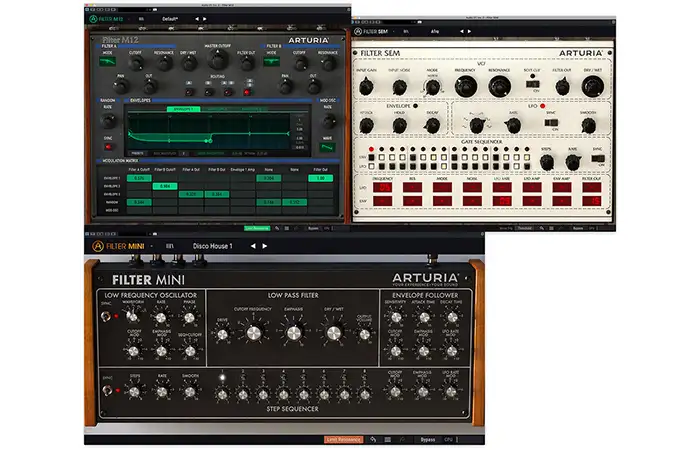The height and width of the screenshot is (450, 700).
Task: Click the MIDI learn icon in Filter MINI status bar
Action: [x=373, y=440]
